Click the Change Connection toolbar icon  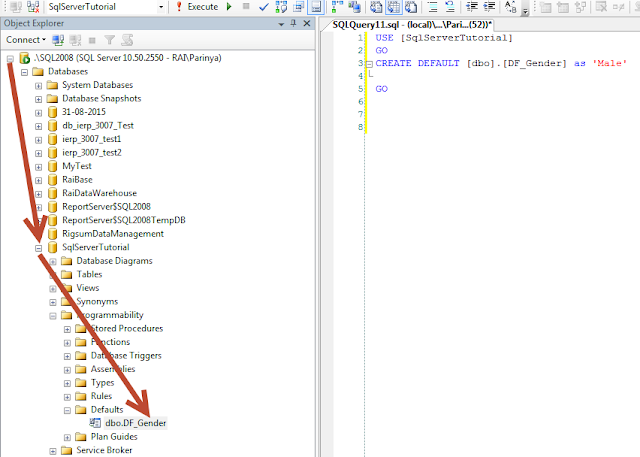click(33, 7)
